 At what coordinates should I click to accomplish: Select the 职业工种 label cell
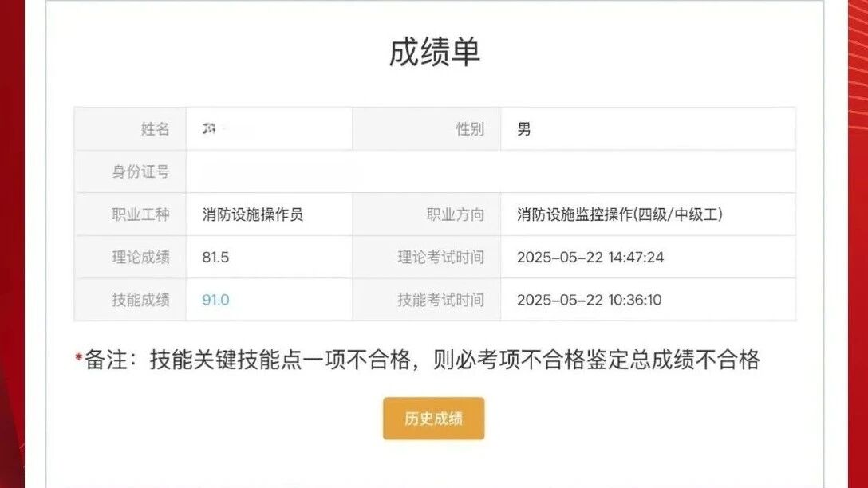click(140, 214)
